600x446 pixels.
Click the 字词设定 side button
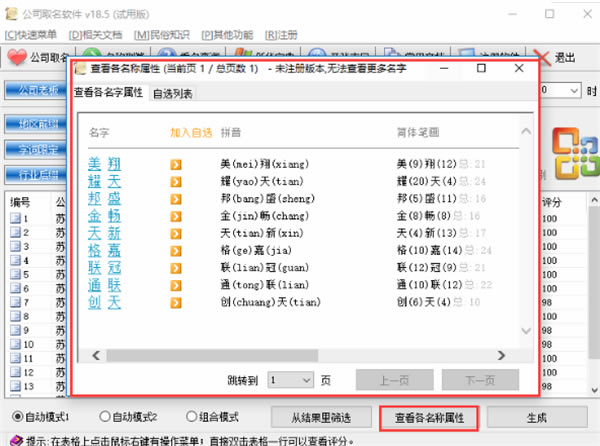coord(37,150)
